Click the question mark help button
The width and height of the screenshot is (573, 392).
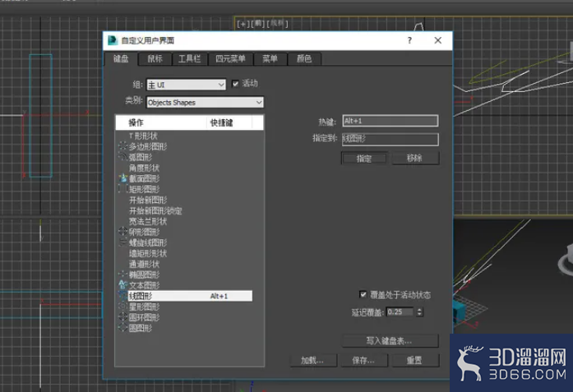(x=409, y=40)
